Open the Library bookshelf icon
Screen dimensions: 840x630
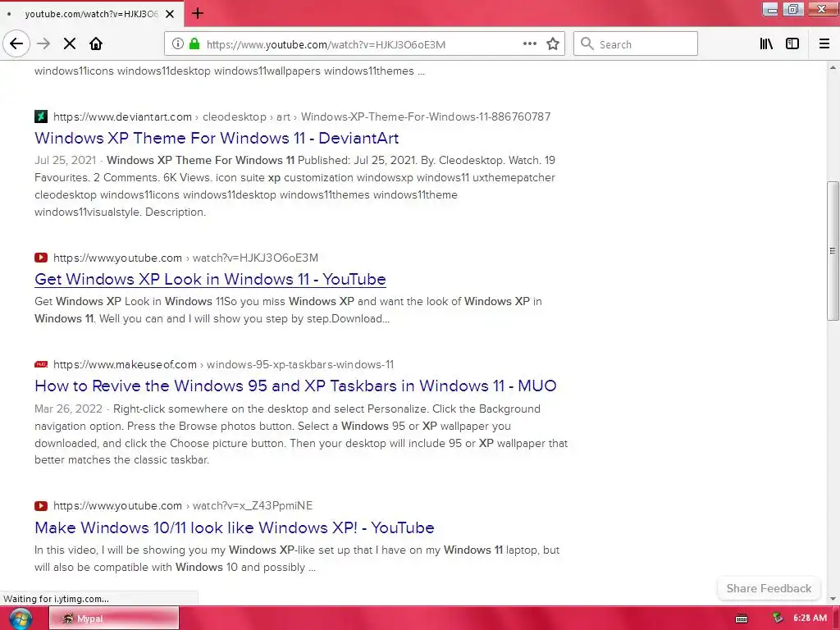click(766, 44)
